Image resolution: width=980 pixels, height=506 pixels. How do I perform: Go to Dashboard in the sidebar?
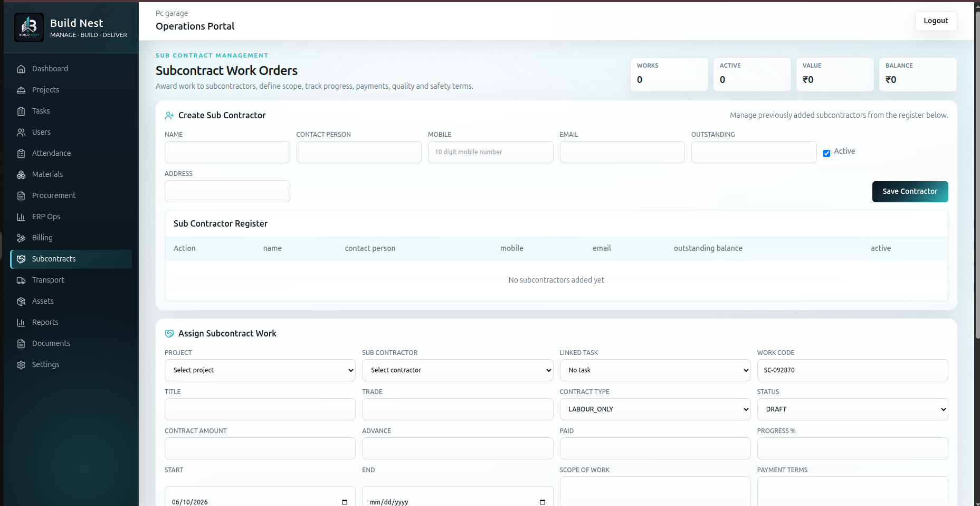pyautogui.click(x=71, y=69)
